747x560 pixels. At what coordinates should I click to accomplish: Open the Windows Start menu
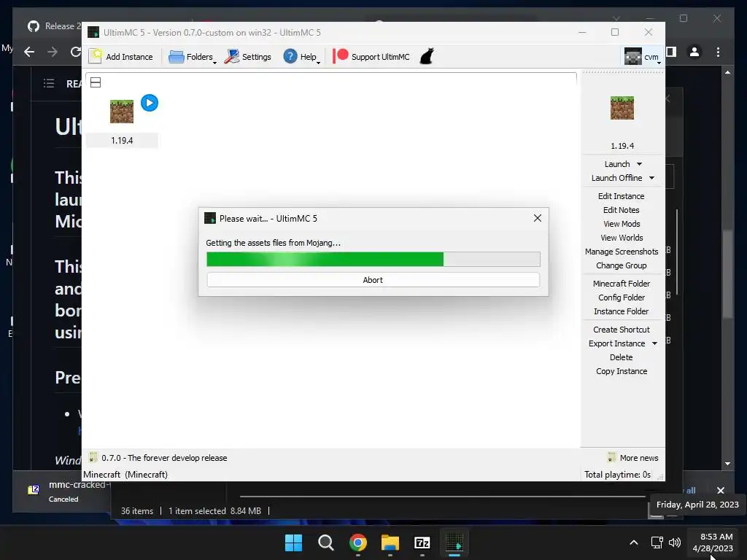(293, 542)
